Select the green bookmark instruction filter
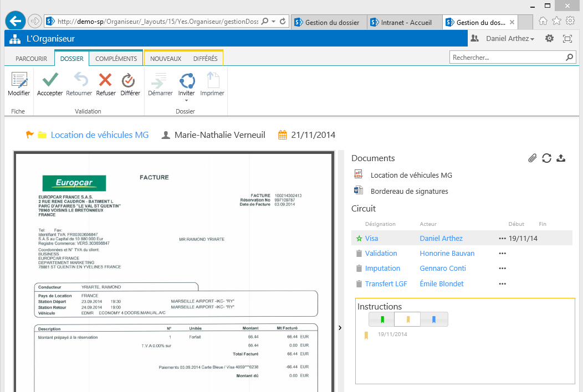 (x=382, y=319)
